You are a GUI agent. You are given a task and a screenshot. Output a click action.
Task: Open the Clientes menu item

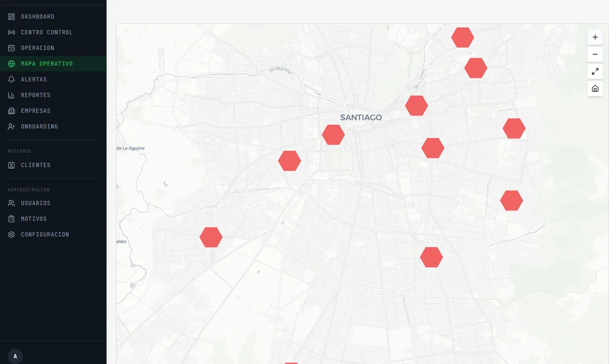[53, 165]
